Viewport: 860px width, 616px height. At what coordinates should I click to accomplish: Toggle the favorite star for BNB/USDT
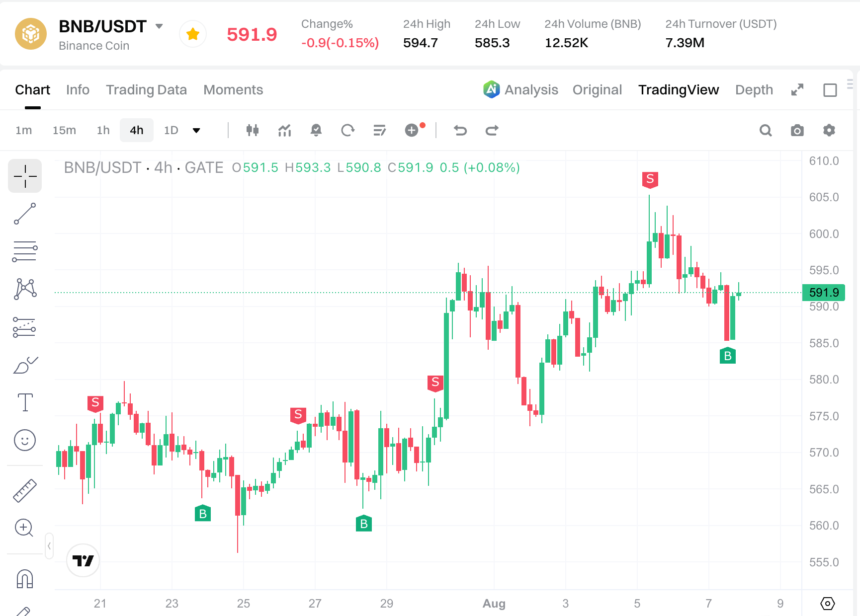tap(193, 34)
